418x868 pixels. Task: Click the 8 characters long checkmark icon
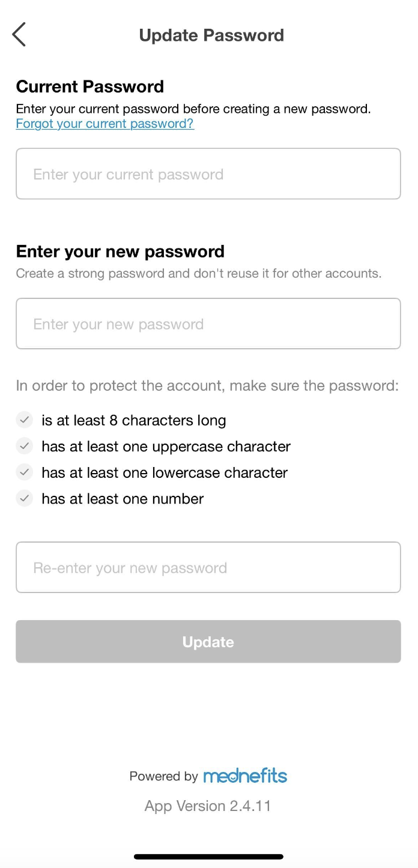[x=24, y=420]
